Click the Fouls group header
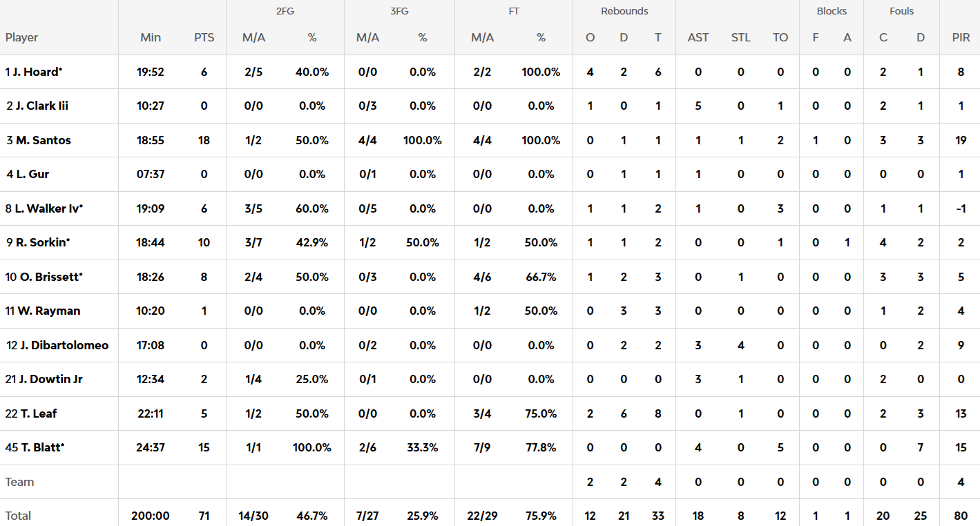 [x=901, y=11]
